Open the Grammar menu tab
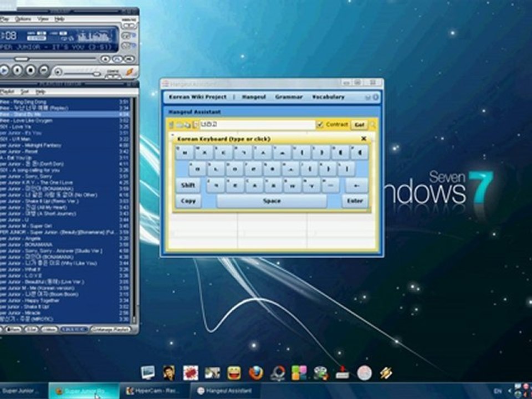Screen dimensions: 532x399 [289, 97]
